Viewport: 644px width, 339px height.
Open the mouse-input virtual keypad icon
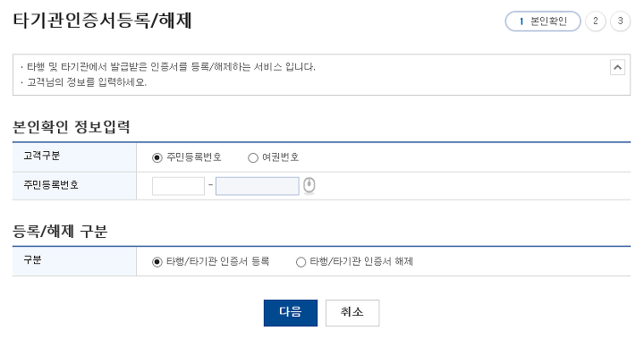click(309, 186)
